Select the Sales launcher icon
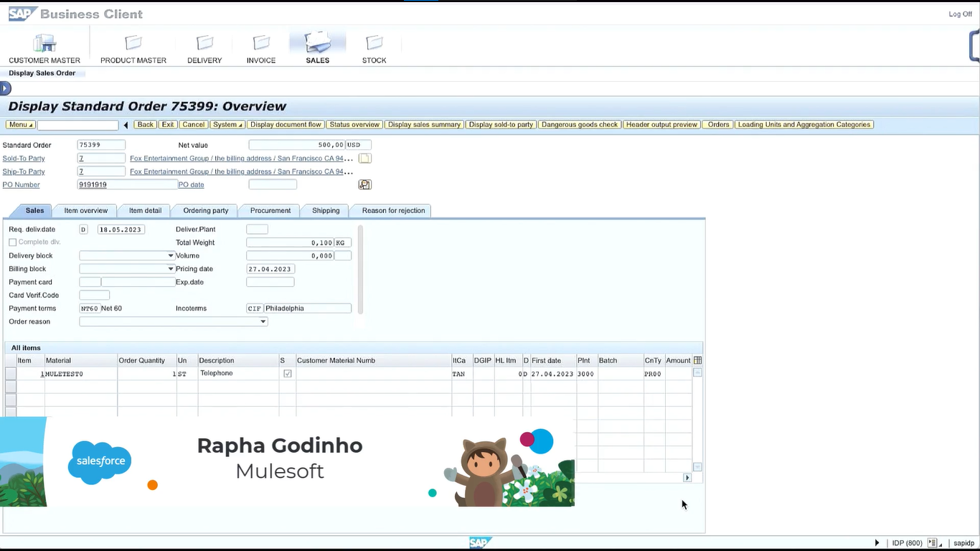 pos(317,43)
